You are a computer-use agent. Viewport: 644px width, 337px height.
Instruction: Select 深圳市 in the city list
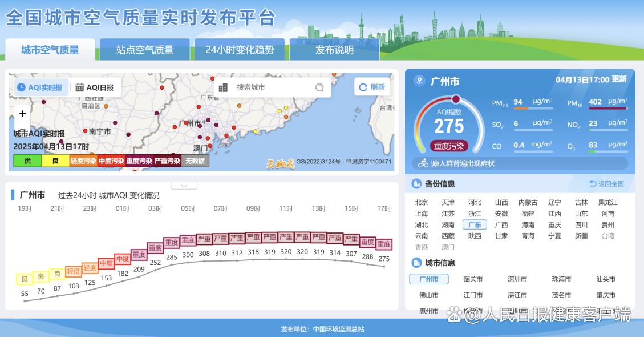[517, 279]
